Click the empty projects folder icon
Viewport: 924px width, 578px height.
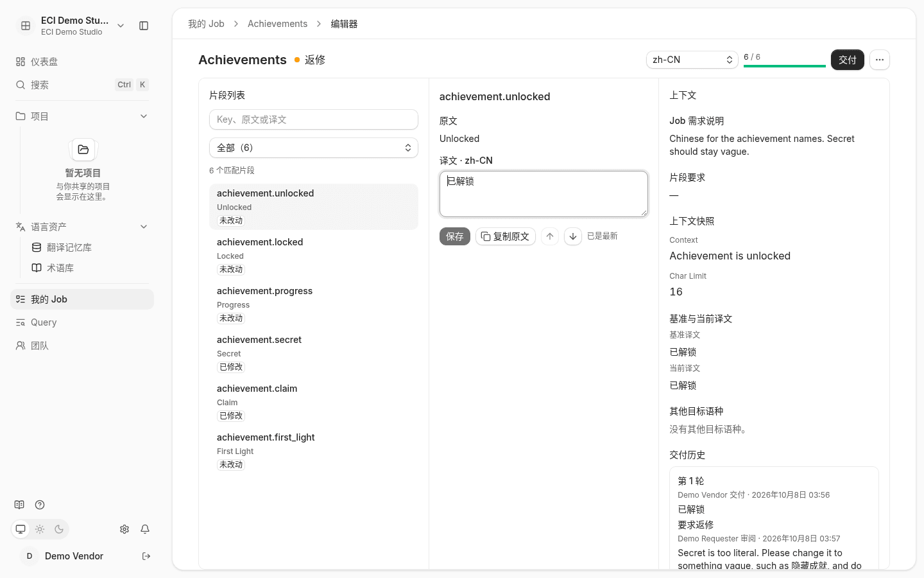(x=83, y=150)
